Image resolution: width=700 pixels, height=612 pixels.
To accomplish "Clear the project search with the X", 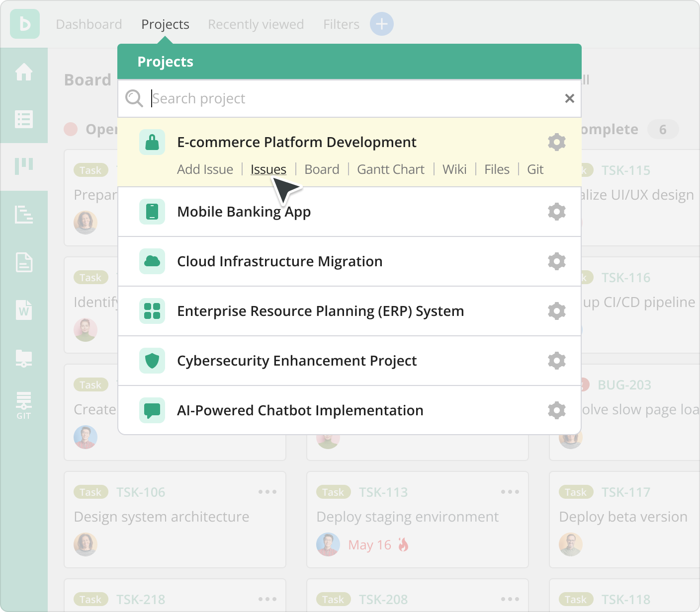I will pos(569,98).
